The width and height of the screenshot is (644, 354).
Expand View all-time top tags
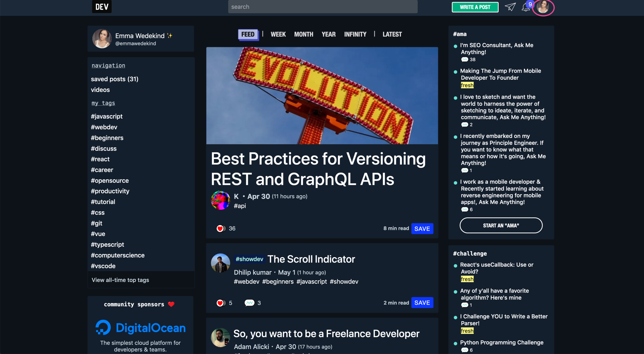120,280
